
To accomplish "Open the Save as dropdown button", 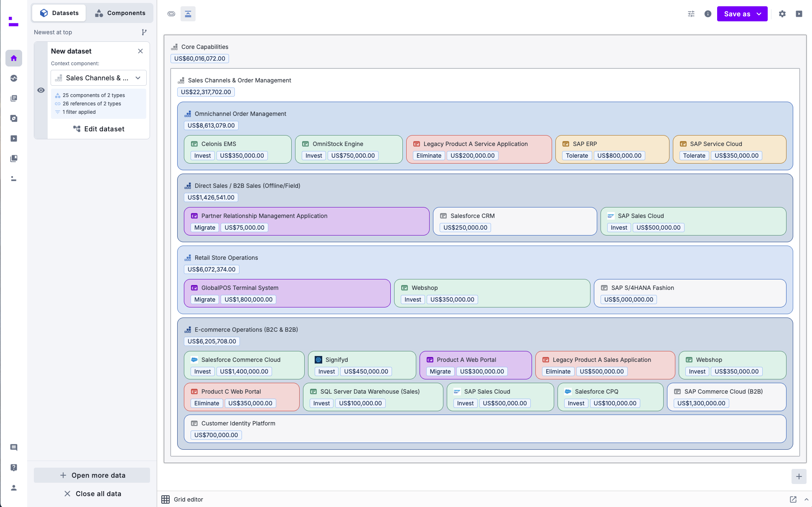I will point(742,14).
